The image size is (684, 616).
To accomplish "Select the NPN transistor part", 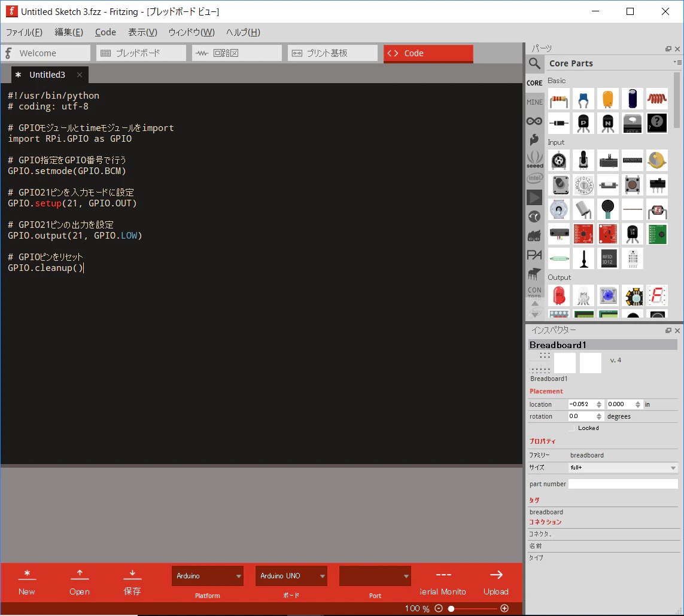I will click(607, 123).
